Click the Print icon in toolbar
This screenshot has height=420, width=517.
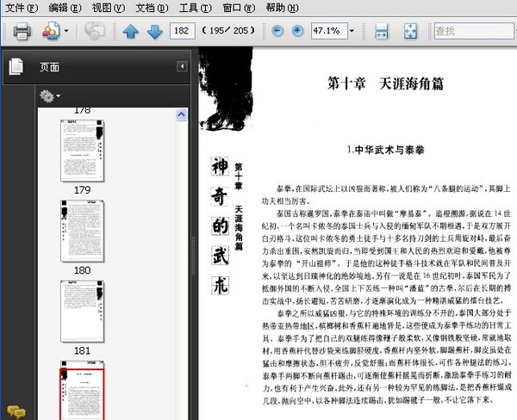[21, 31]
